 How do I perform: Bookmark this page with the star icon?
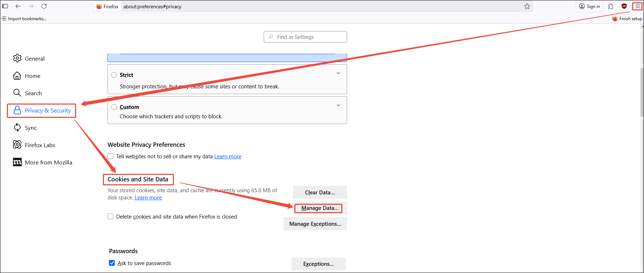pyautogui.click(x=527, y=6)
